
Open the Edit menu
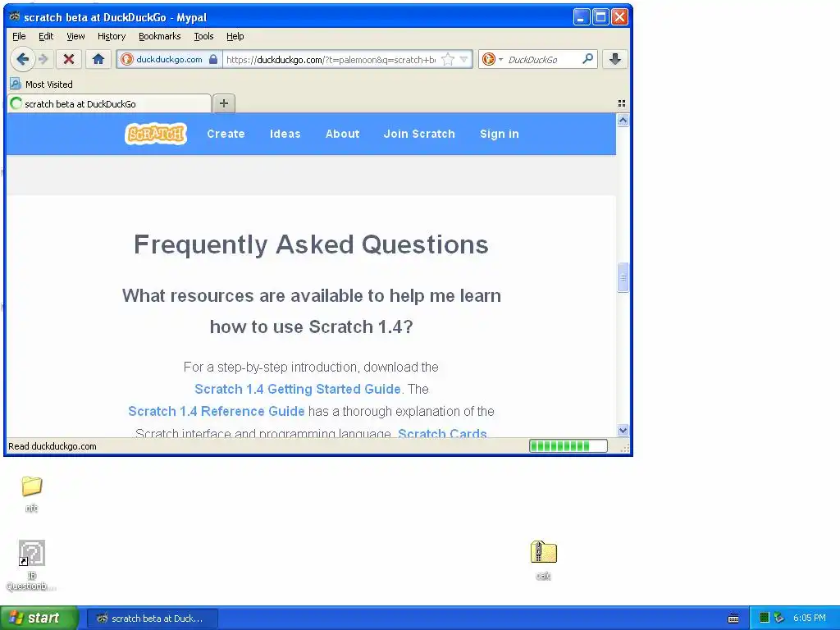pos(46,36)
